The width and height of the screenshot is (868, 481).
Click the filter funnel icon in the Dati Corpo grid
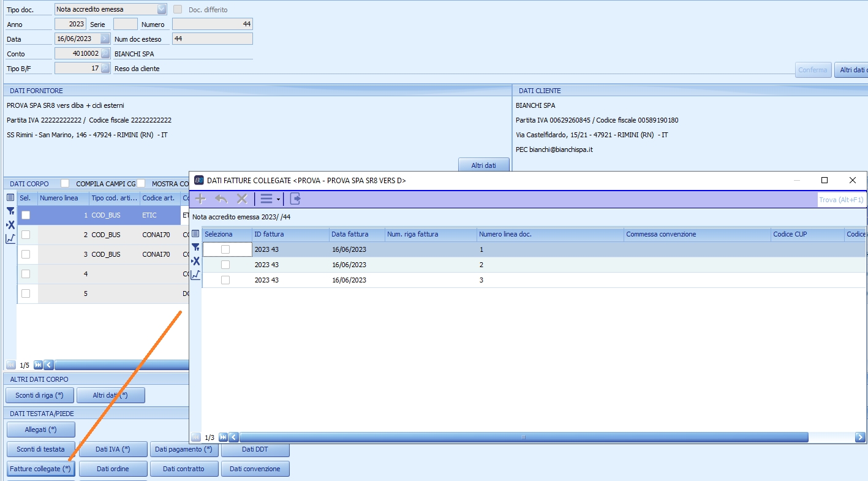[x=10, y=211]
